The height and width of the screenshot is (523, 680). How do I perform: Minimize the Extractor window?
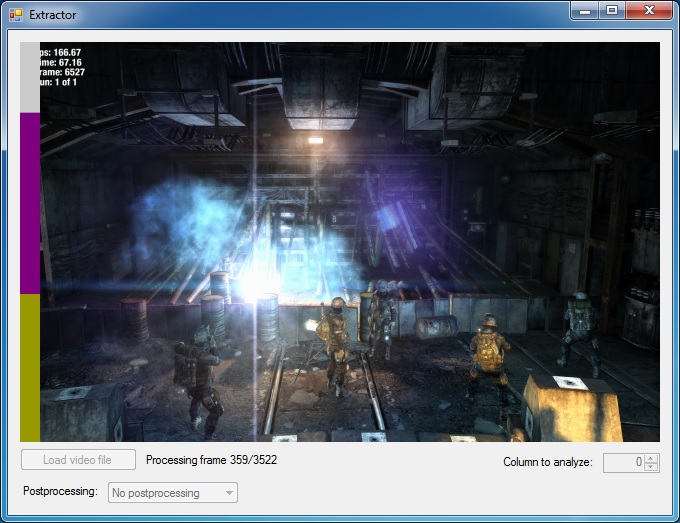click(585, 11)
